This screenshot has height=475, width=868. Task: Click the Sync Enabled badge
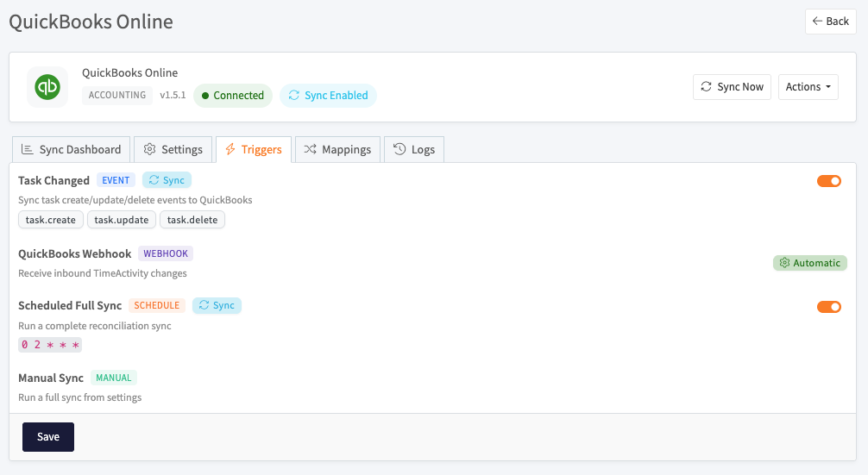click(x=328, y=95)
